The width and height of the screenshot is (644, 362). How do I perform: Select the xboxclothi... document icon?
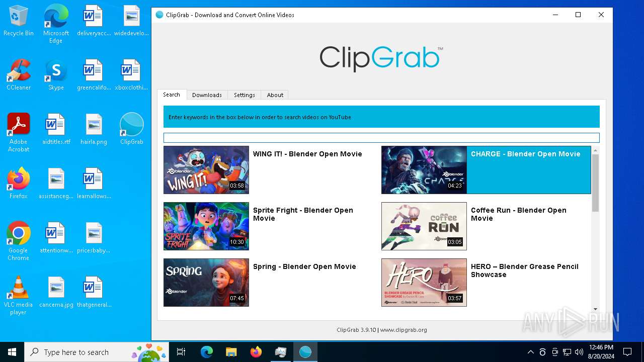pyautogui.click(x=131, y=75)
